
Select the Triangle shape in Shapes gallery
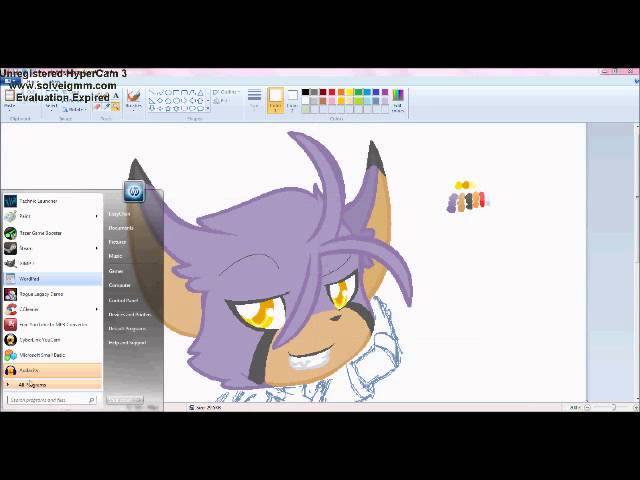pyautogui.click(x=201, y=93)
